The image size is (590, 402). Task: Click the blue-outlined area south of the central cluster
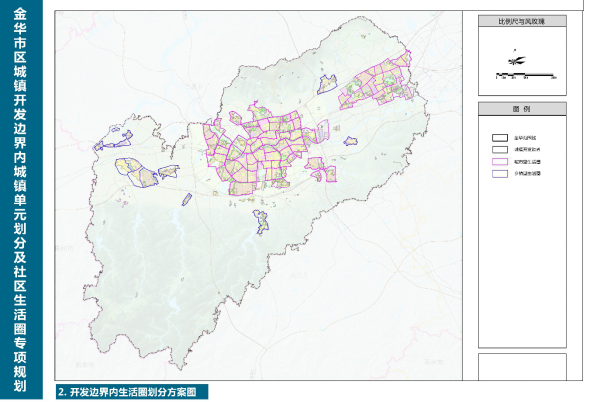pyautogui.click(x=261, y=221)
